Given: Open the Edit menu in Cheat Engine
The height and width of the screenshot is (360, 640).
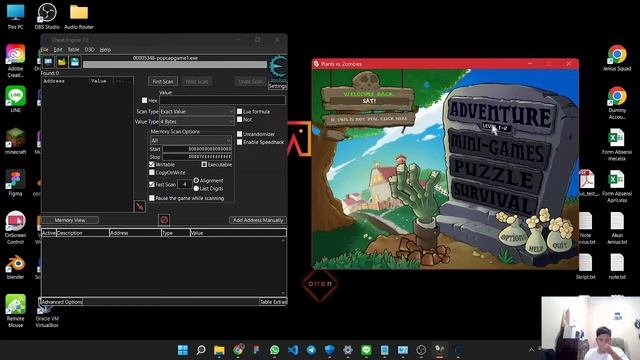Looking at the screenshot, I should tap(58, 49).
